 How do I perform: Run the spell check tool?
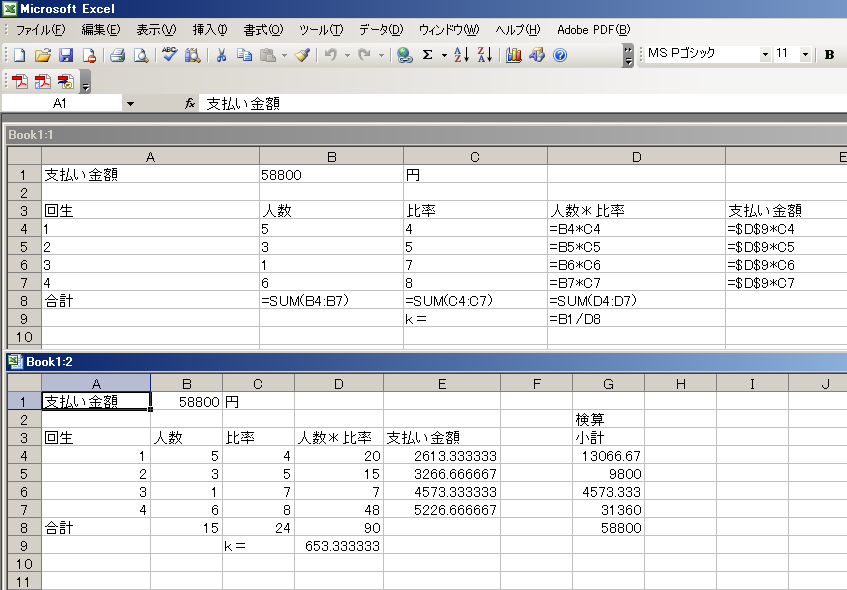tap(169, 55)
